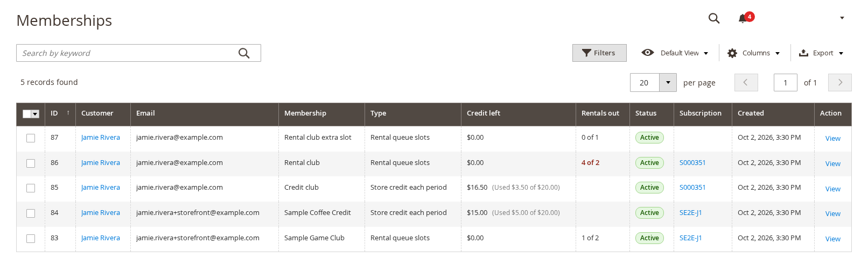Toggle the select-all checkbox in header
868x258 pixels.
pyautogui.click(x=27, y=114)
